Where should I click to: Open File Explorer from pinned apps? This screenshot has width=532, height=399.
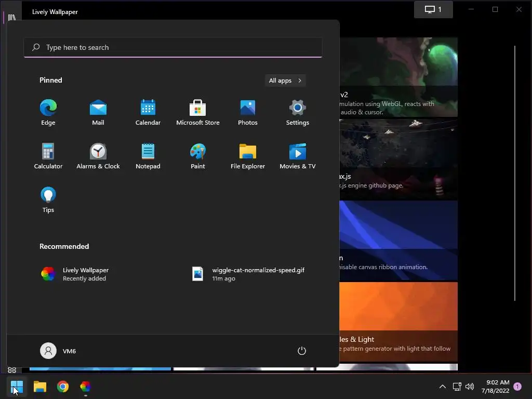point(248,156)
